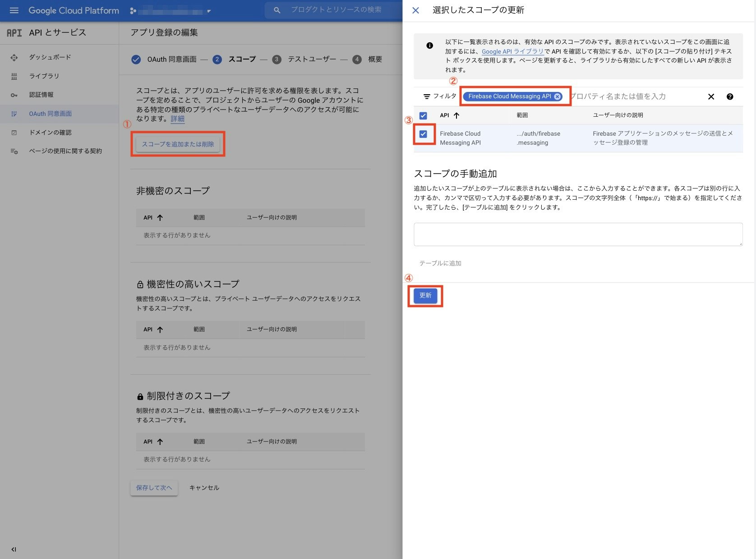Focus the product and resource search field
This screenshot has width=756, height=559.
coord(336,10)
